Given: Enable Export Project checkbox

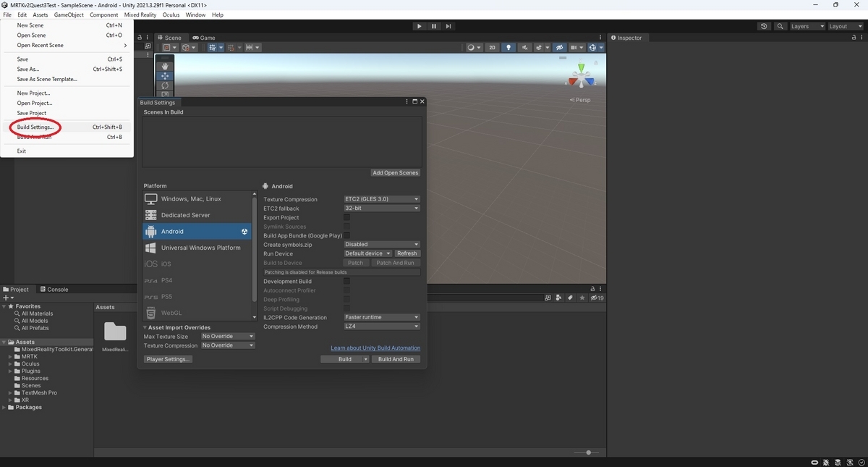Looking at the screenshot, I should click(346, 217).
